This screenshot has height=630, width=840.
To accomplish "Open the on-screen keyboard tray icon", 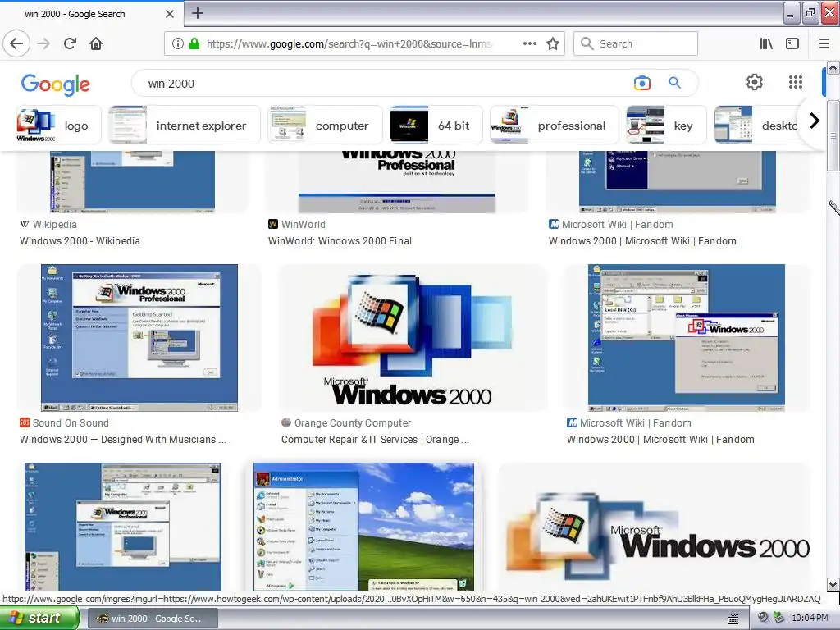I will click(733, 619).
